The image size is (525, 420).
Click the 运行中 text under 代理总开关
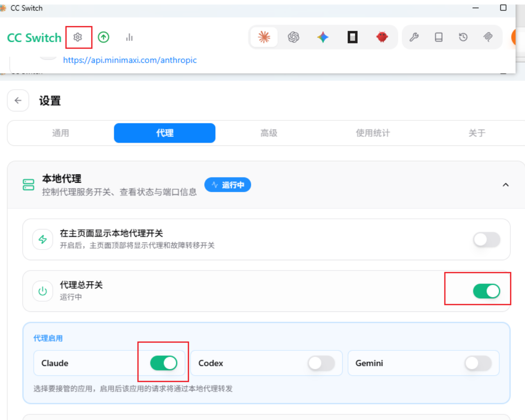71,297
